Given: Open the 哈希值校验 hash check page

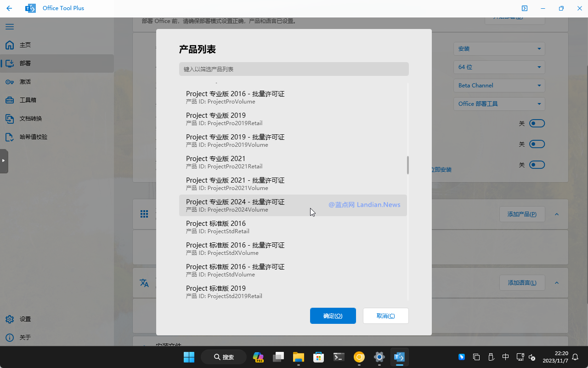Looking at the screenshot, I should click(x=33, y=137).
